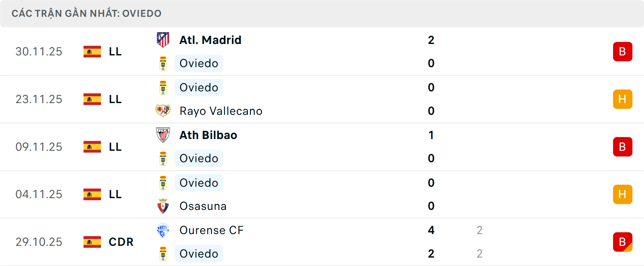The height and width of the screenshot is (266, 644).
Task: Click the B badge for the Ath Bilbao defeat
Action: [x=623, y=147]
